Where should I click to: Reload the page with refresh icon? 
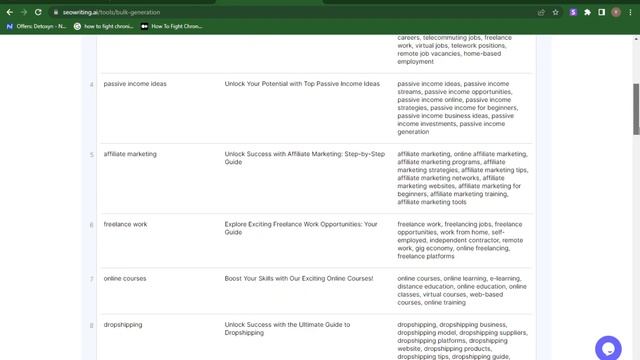pos(38,12)
